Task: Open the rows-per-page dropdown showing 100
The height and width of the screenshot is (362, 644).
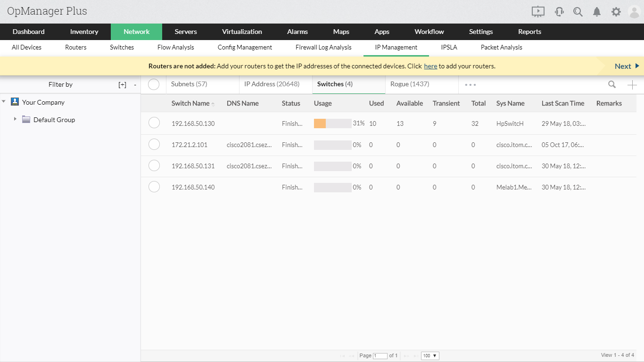Action: (x=430, y=355)
